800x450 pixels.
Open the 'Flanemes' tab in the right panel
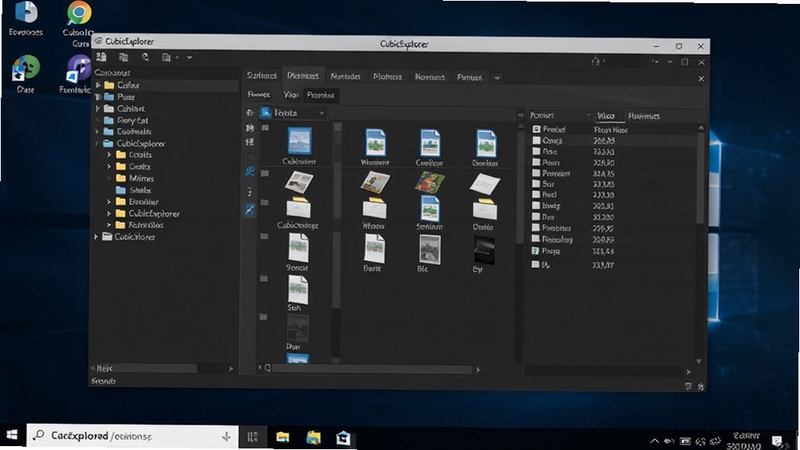coord(644,116)
